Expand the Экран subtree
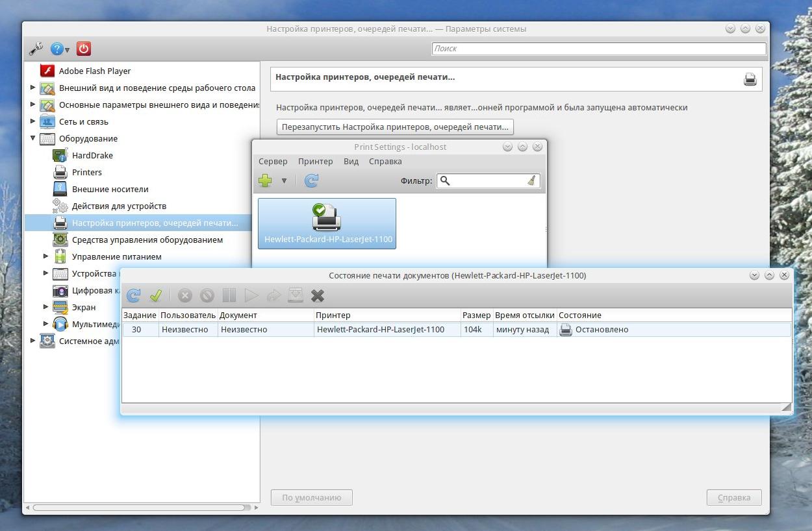The height and width of the screenshot is (531, 812). tap(46, 306)
